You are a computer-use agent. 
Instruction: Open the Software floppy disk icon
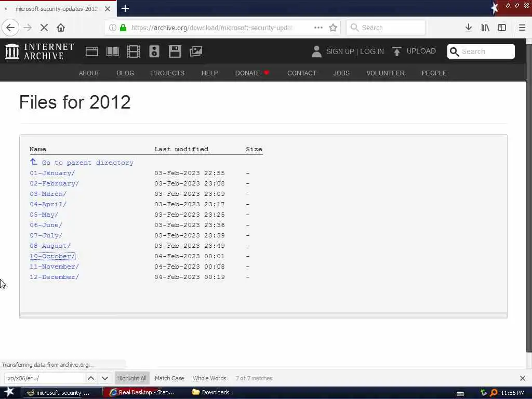pos(175,51)
